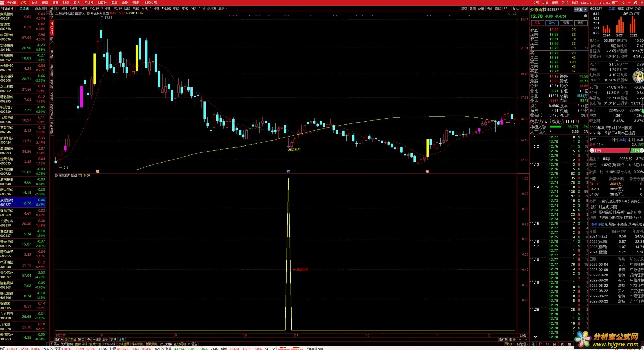Switch to 60分钟 timeframe
This screenshot has width=644, height=350.
[x=117, y=8]
